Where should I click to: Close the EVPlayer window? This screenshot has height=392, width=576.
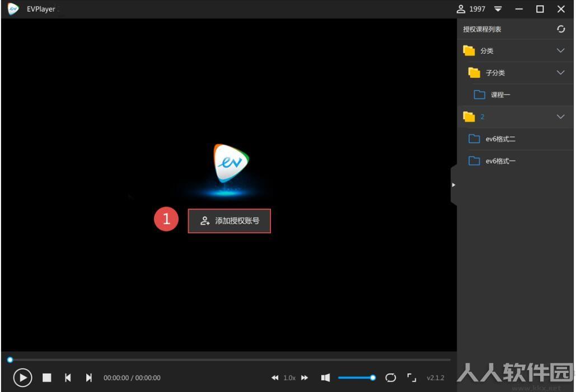coord(560,9)
